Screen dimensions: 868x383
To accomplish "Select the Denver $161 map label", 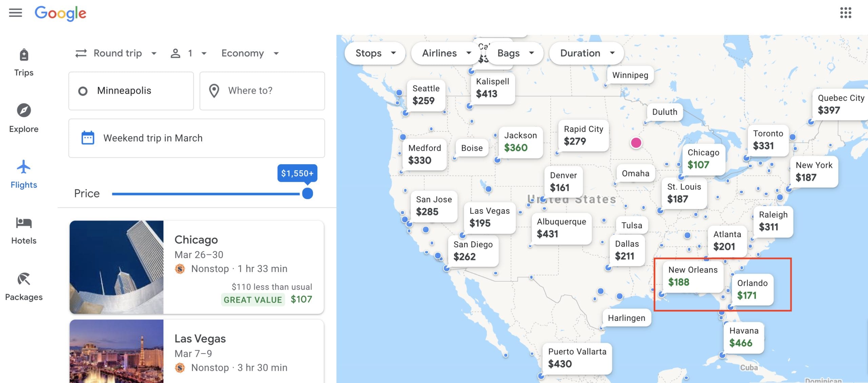I will point(563,181).
